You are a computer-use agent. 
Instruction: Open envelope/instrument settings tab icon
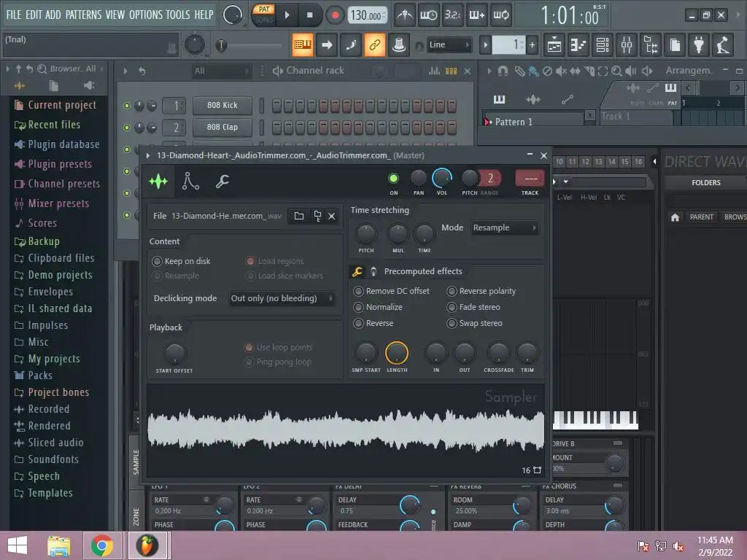pos(190,182)
